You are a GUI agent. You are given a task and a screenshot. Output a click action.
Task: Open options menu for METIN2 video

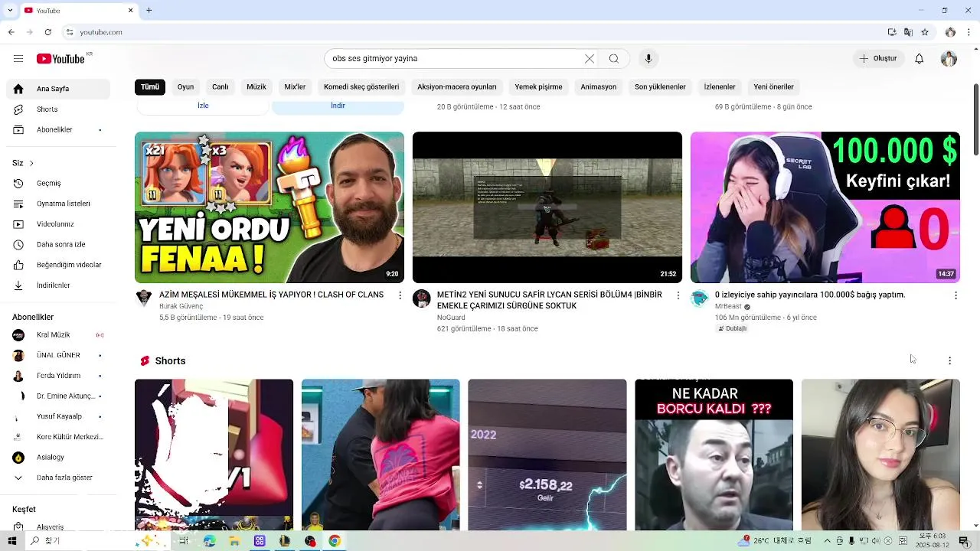coord(678,295)
